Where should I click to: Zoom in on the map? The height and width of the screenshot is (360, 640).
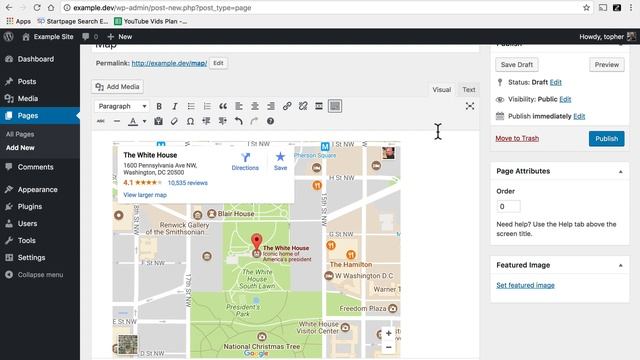[389, 333]
